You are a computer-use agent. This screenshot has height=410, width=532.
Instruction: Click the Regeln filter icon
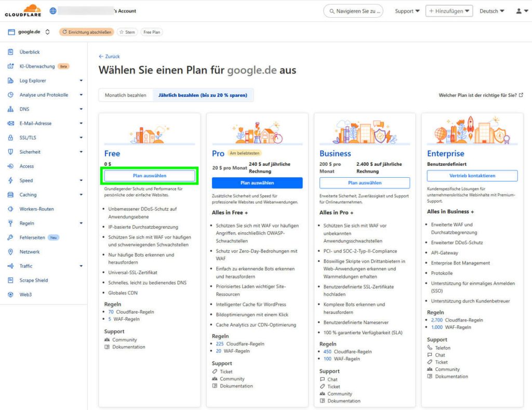[10, 223]
